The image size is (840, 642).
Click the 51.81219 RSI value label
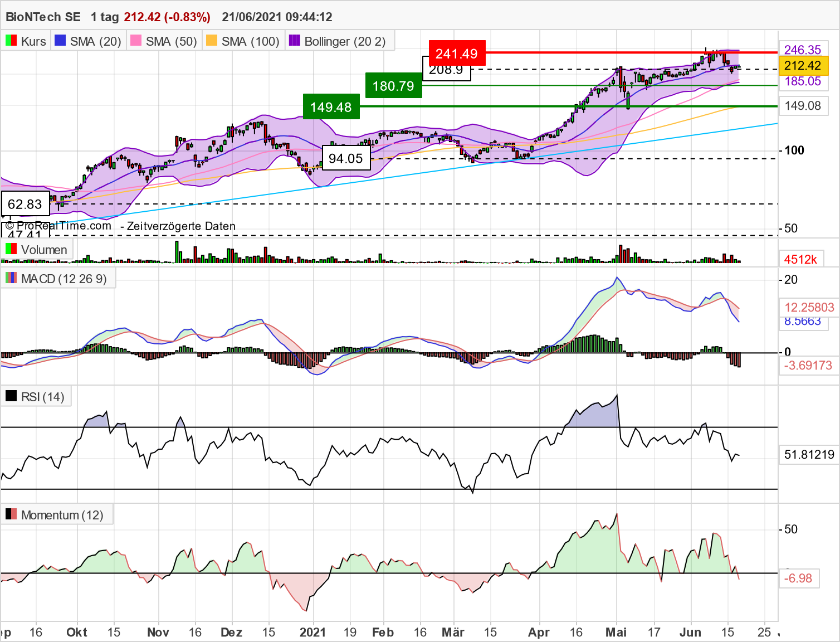pyautogui.click(x=808, y=454)
